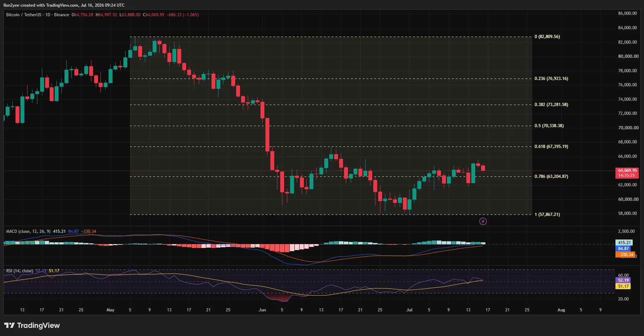This screenshot has height=336, width=644.
Task: Click the TradingView logo at bottom left
Action: coord(32,325)
